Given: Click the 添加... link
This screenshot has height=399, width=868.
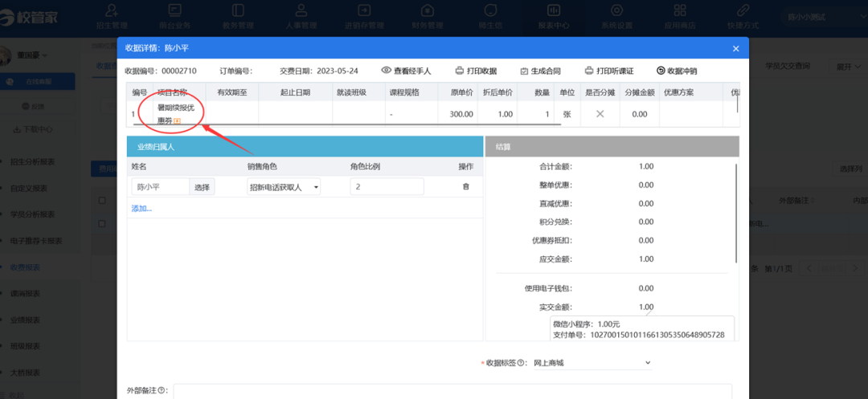Looking at the screenshot, I should (x=141, y=208).
